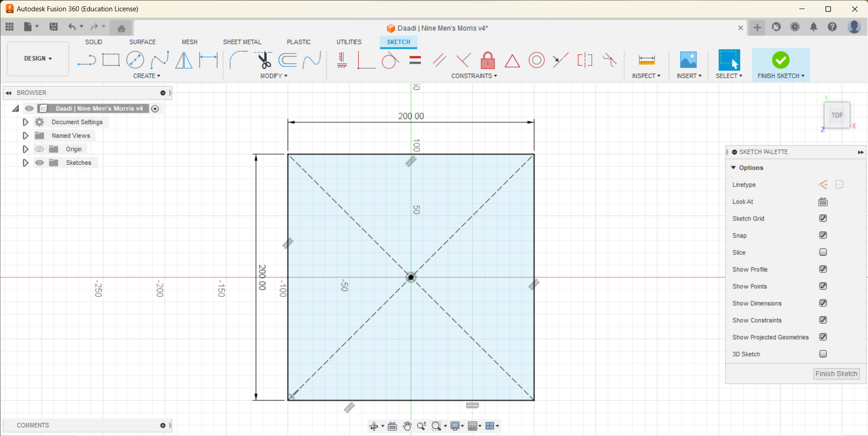Click TOP on the ViewCube
Screen dimensions: 868x436
point(837,115)
